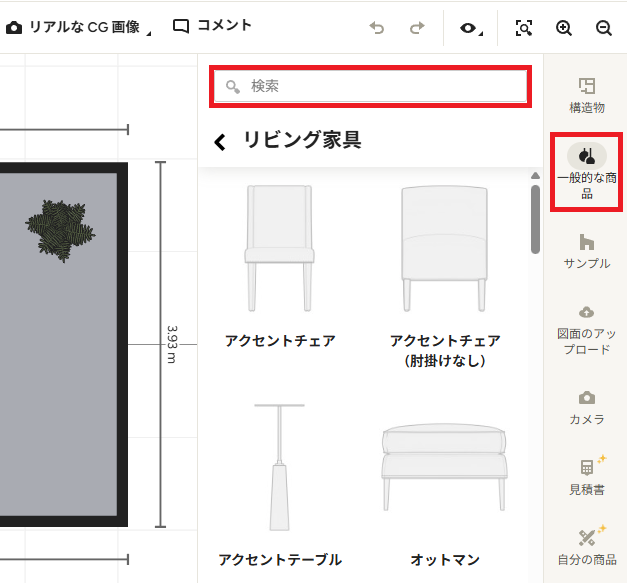Open the 一般的な商品 sidebar tab
The width and height of the screenshot is (627, 583).
587,172
